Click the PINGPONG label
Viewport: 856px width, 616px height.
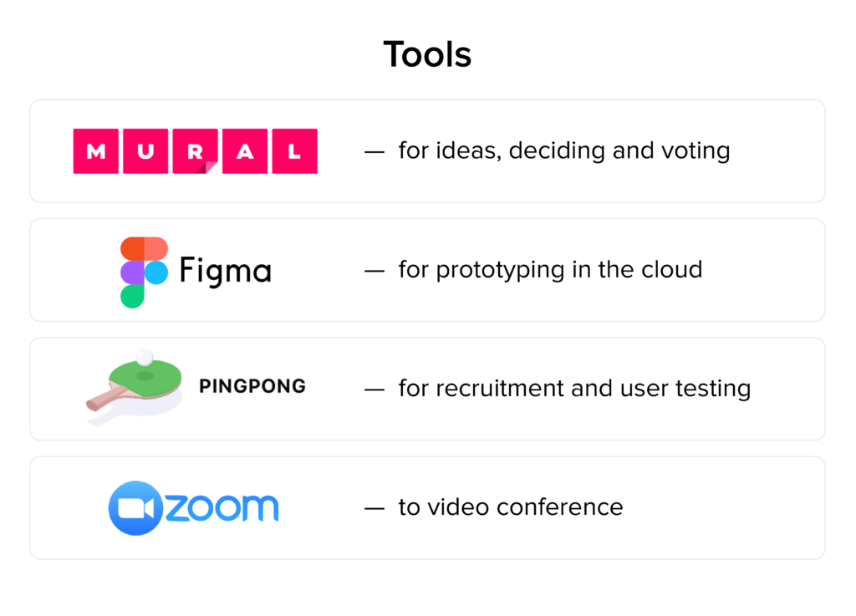pos(252,386)
